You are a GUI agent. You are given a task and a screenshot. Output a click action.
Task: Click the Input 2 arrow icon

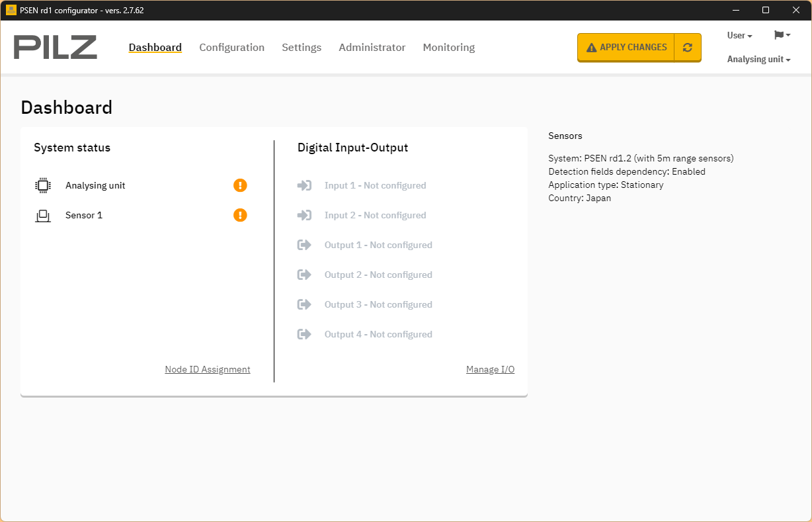click(x=304, y=216)
